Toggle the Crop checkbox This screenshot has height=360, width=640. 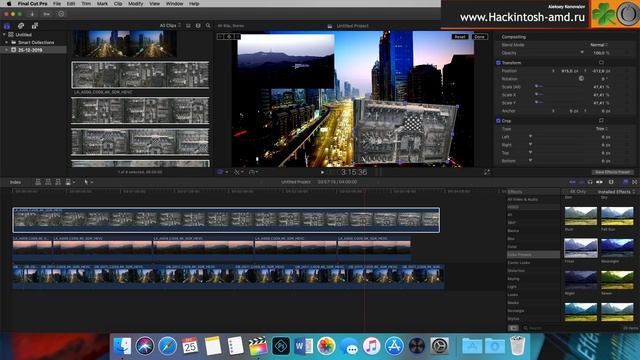click(x=498, y=121)
